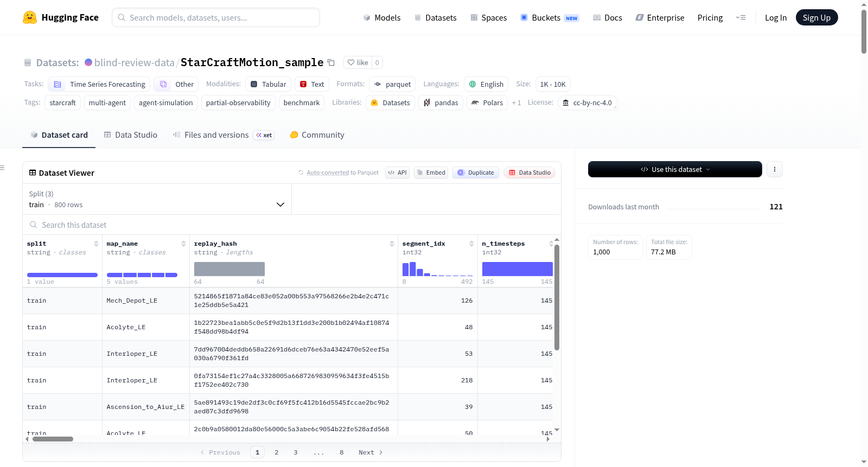Viewport: 868px width, 467px height.
Task: Copy dataset name with the copy icon
Action: pos(331,62)
